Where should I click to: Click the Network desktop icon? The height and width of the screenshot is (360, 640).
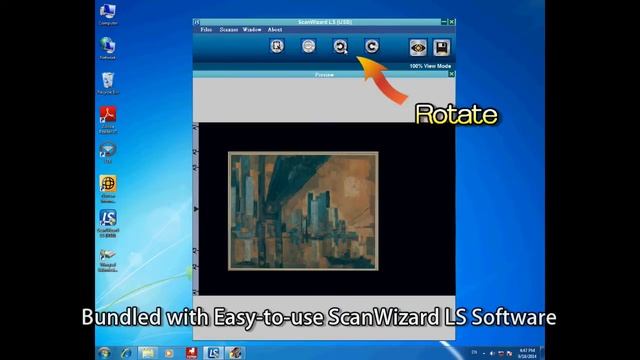tap(108, 49)
